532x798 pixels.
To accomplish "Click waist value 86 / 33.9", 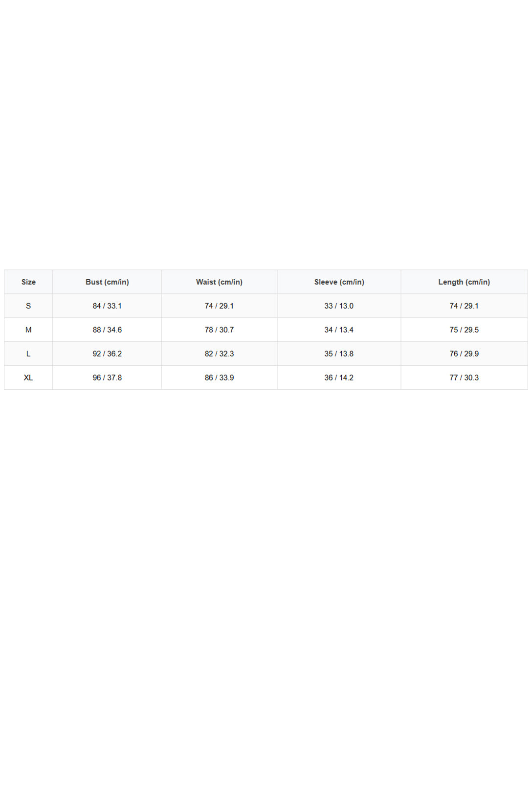I will click(219, 377).
